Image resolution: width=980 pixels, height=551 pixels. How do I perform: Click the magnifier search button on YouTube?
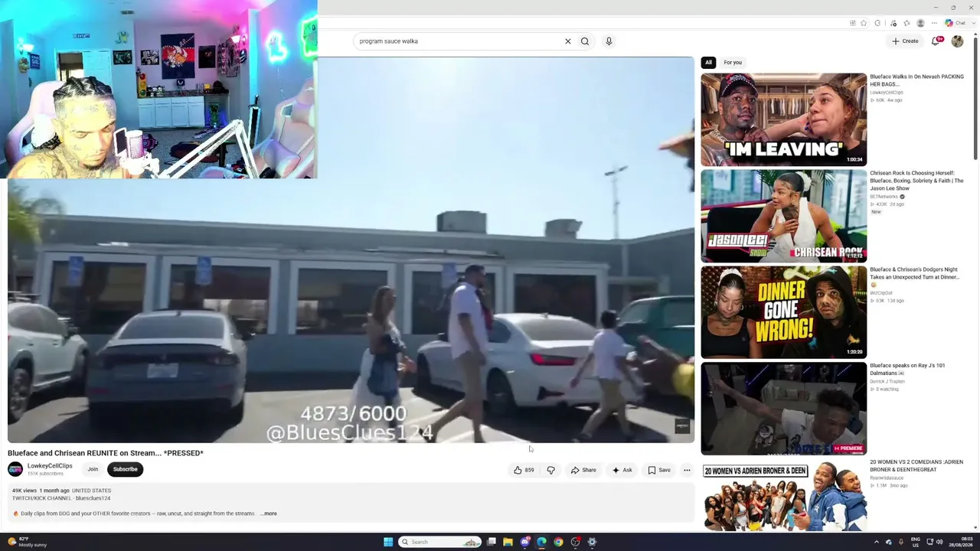[585, 41]
